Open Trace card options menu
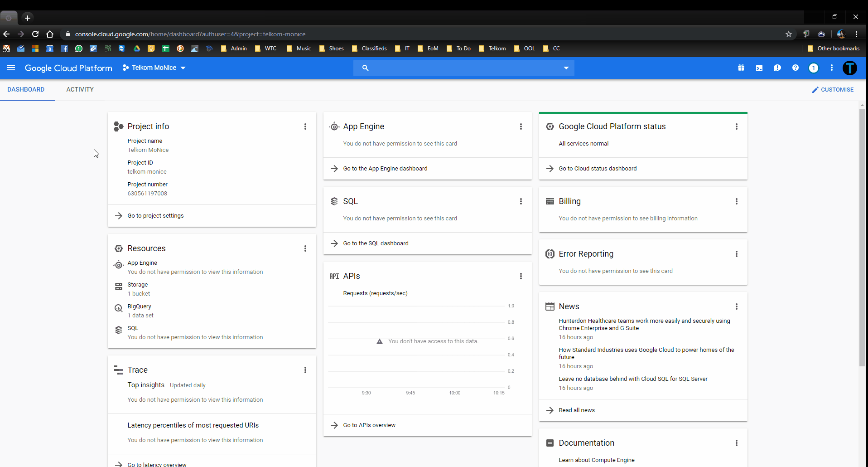The width and height of the screenshot is (868, 467). 305,370
